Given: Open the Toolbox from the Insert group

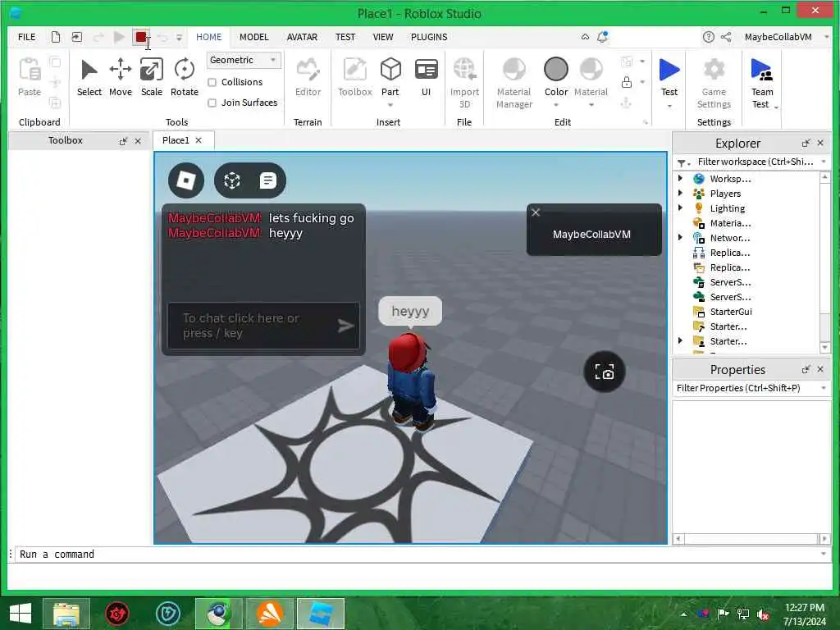Looking at the screenshot, I should tap(354, 78).
